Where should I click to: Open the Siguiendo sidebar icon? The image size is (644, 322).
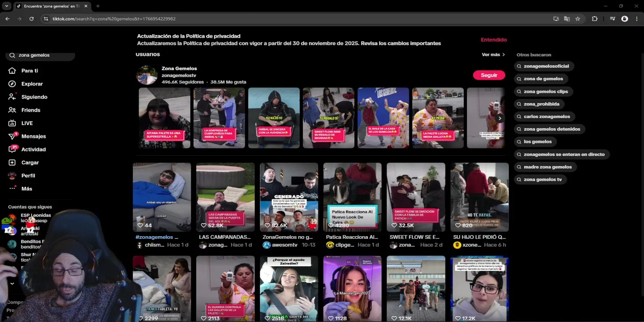[12, 97]
